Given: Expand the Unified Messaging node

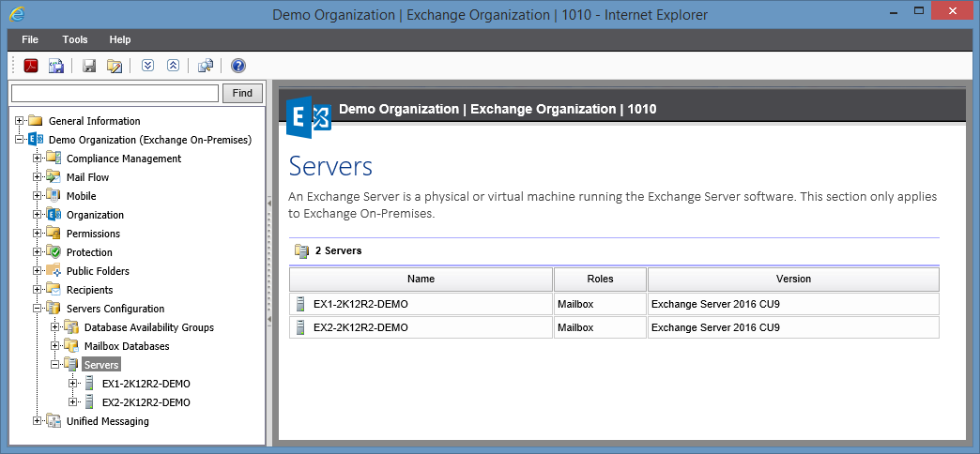Looking at the screenshot, I should coord(37,421).
